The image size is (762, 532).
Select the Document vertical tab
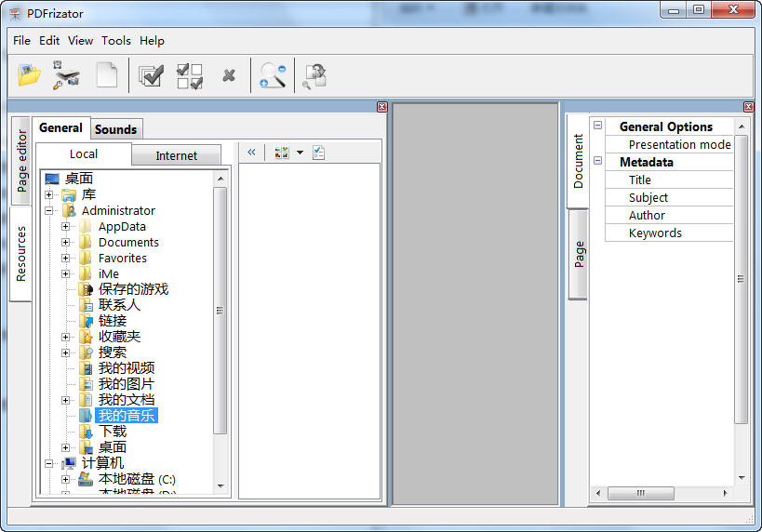point(578,161)
